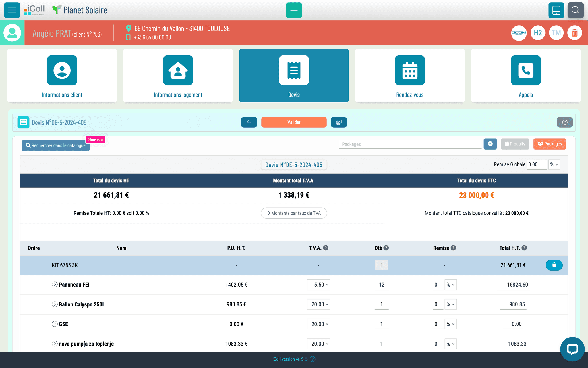Click the Nouveau pink badge
Screen dimensions: 588x368
coord(96,140)
